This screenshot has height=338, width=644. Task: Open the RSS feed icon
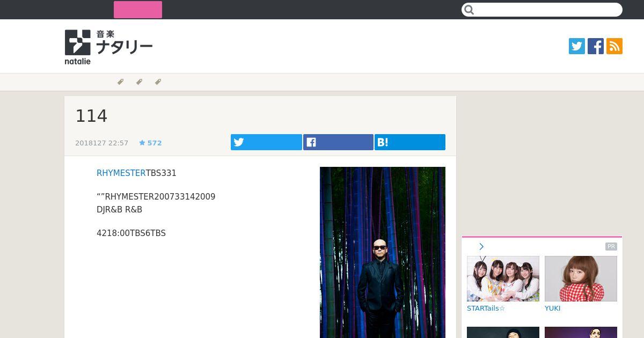click(x=614, y=46)
